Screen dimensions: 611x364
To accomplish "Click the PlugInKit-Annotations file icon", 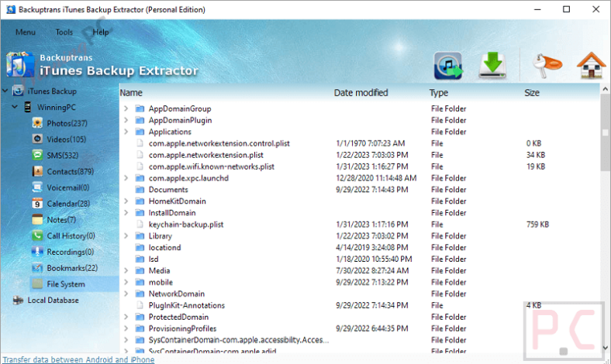I will coord(140,305).
